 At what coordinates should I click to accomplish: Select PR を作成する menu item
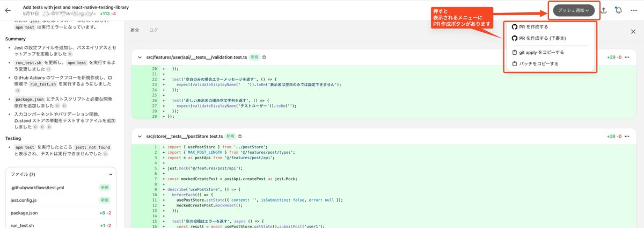pos(550,27)
